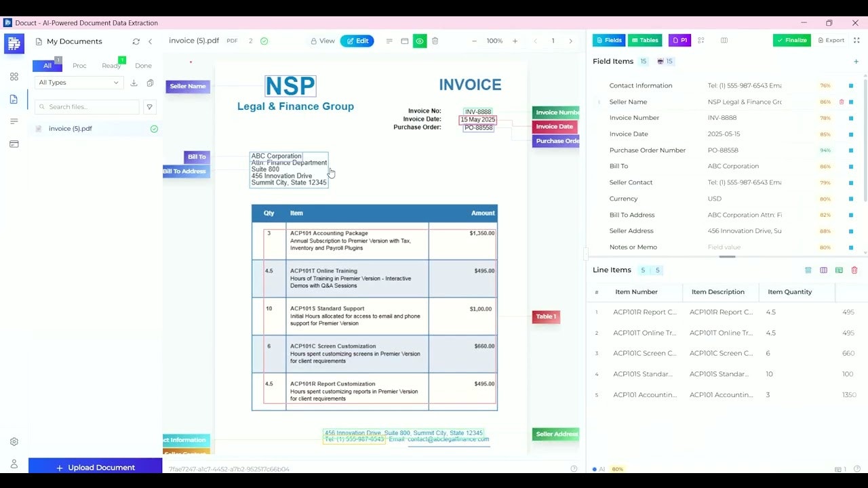Viewport: 868px width, 488px height.
Task: Click the Invoice Date annotation label
Action: coord(554,127)
